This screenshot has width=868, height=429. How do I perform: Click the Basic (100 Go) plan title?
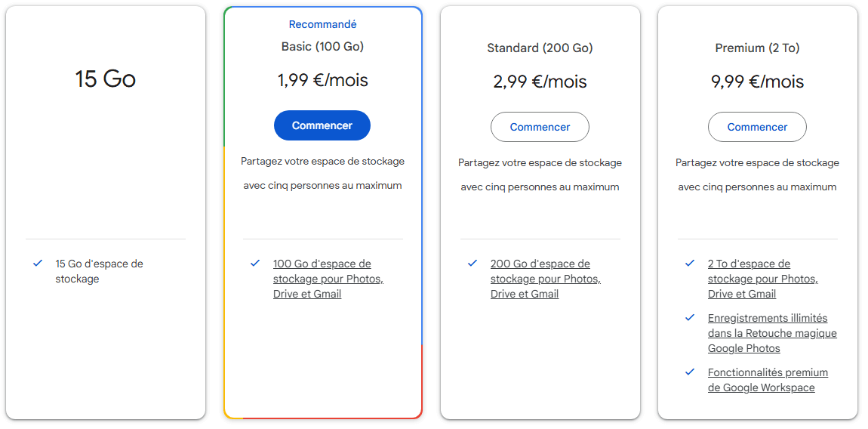[x=322, y=47]
